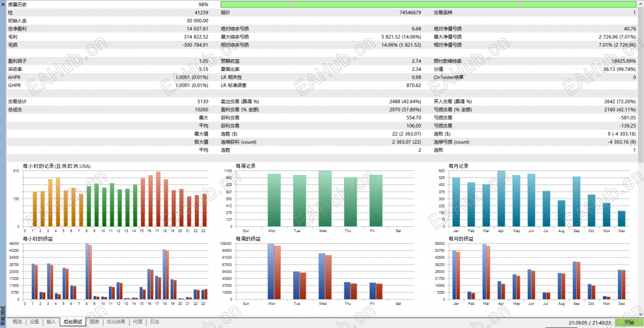Click the 柱 value 41239

[201, 12]
